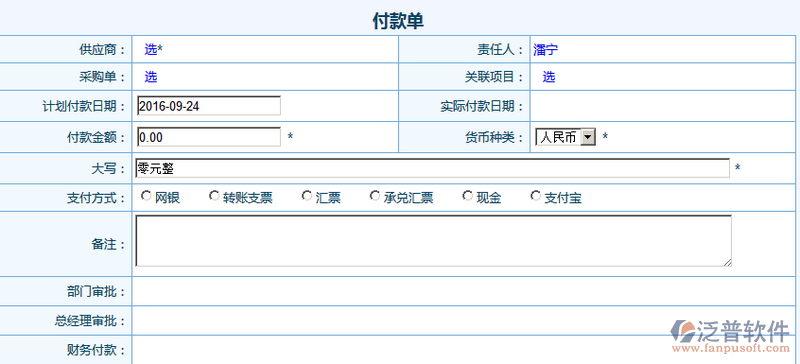Click the 备注 textarea resize handle

(727, 262)
